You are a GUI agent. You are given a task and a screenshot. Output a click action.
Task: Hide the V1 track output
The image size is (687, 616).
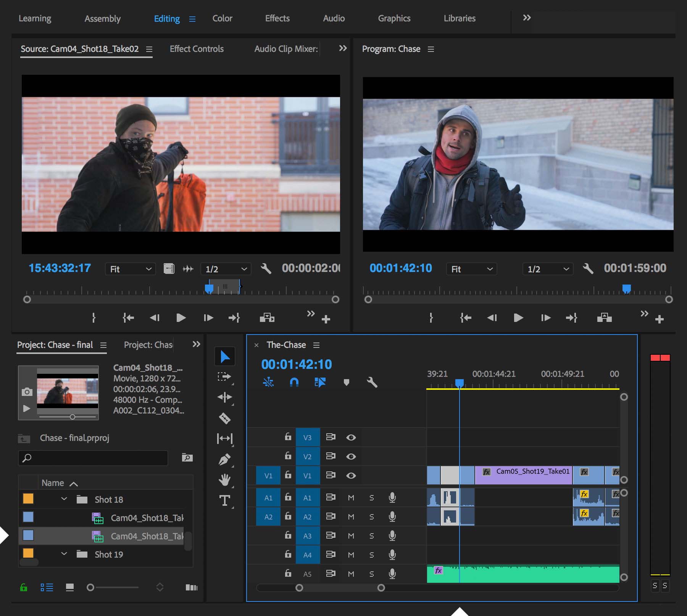(x=351, y=476)
